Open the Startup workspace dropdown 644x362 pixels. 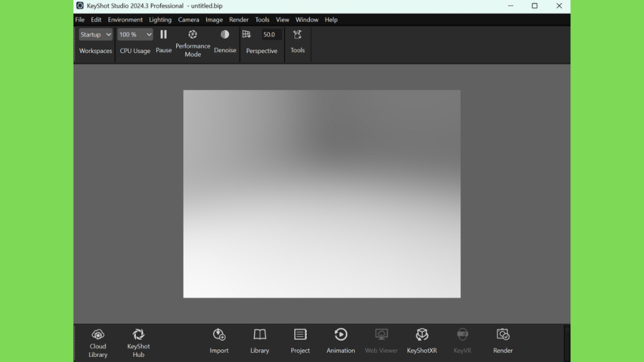tap(96, 35)
